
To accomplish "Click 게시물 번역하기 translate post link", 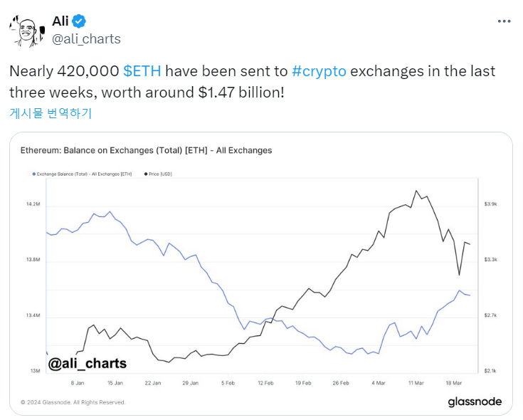I will click(x=51, y=112).
